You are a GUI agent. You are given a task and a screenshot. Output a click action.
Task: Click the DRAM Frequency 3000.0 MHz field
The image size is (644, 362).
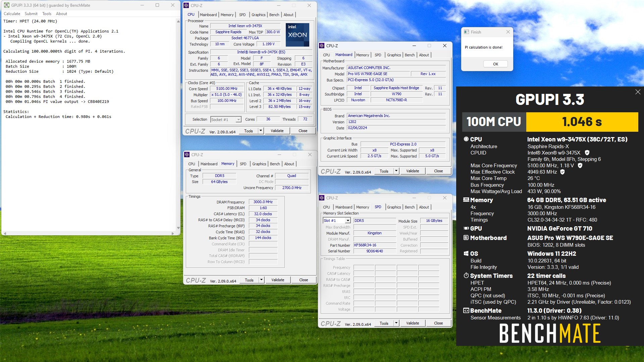pos(263,202)
